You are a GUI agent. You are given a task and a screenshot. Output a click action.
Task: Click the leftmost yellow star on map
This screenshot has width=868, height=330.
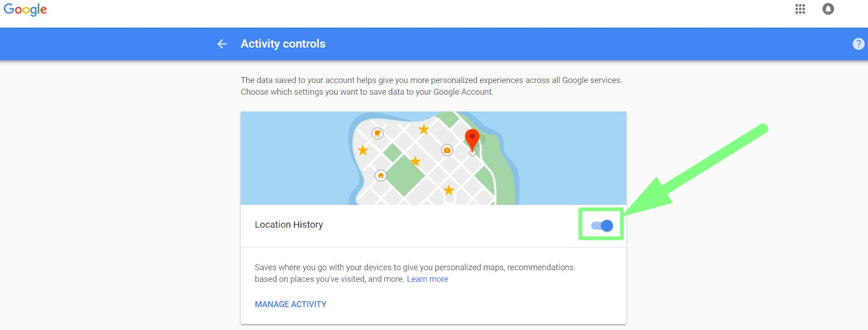(363, 150)
